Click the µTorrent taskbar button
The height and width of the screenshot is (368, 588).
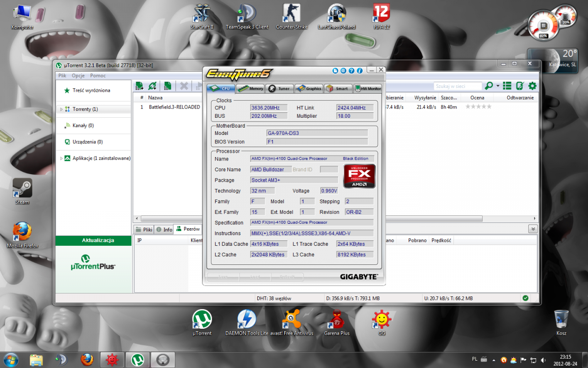click(138, 360)
